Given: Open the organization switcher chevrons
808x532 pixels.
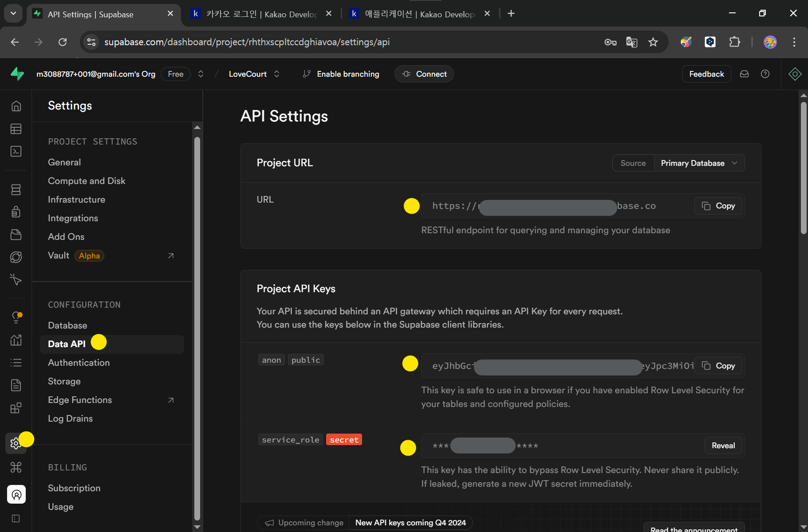Looking at the screenshot, I should [x=201, y=74].
